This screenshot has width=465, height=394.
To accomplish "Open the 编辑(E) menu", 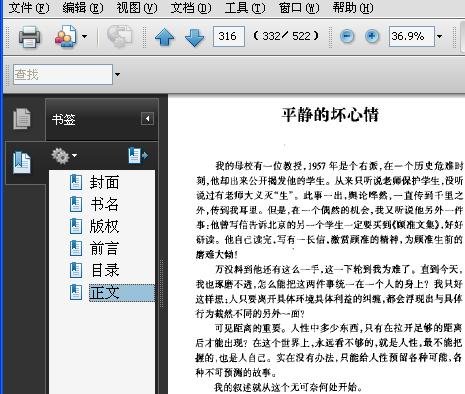I will pyautogui.click(x=83, y=8).
